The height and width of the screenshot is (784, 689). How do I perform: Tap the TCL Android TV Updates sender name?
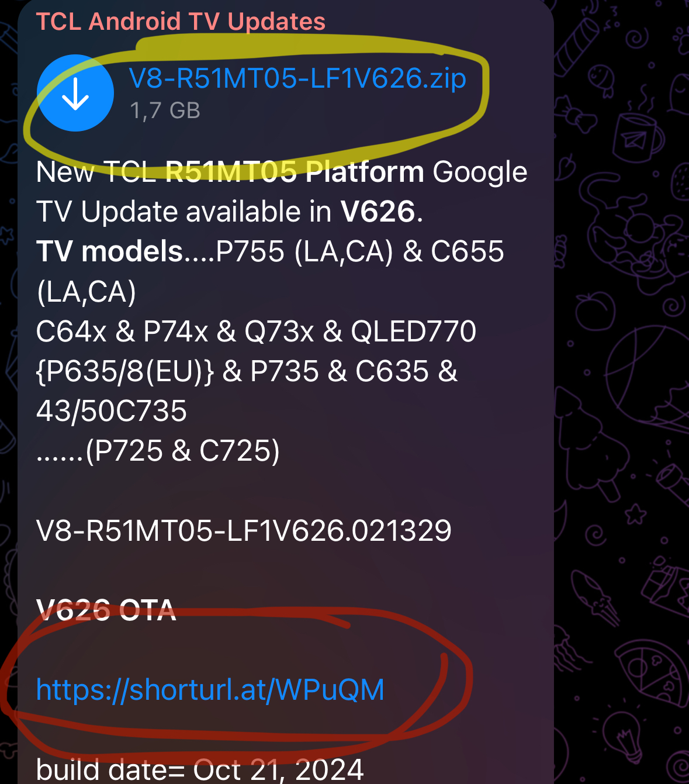coord(181,22)
